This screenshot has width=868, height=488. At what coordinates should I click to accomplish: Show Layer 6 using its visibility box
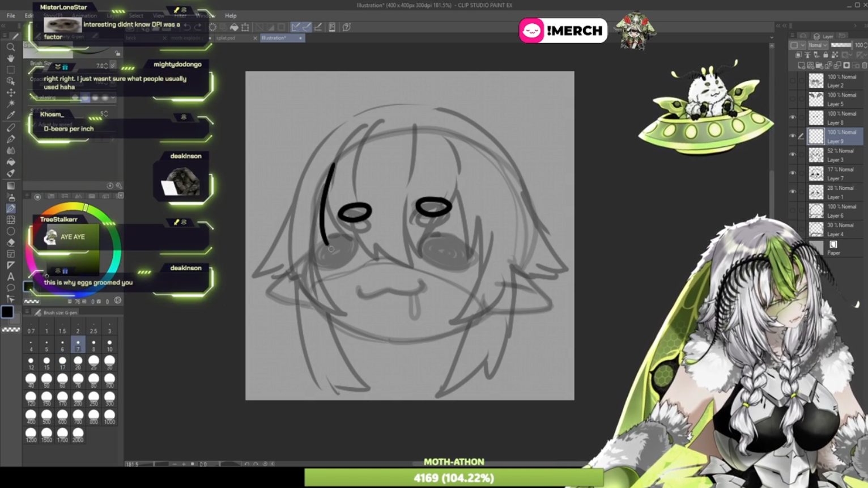[x=793, y=211]
